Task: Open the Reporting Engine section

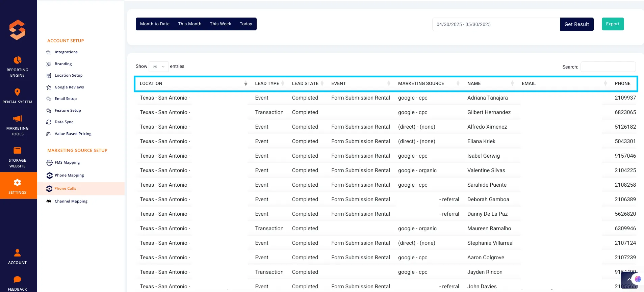Action: coord(18,67)
